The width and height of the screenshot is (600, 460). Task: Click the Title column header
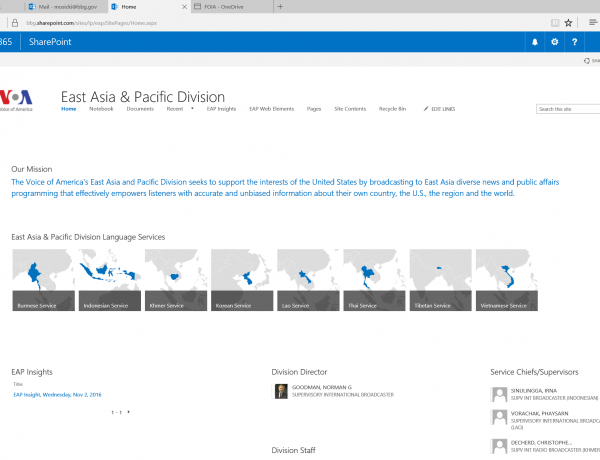click(18, 384)
